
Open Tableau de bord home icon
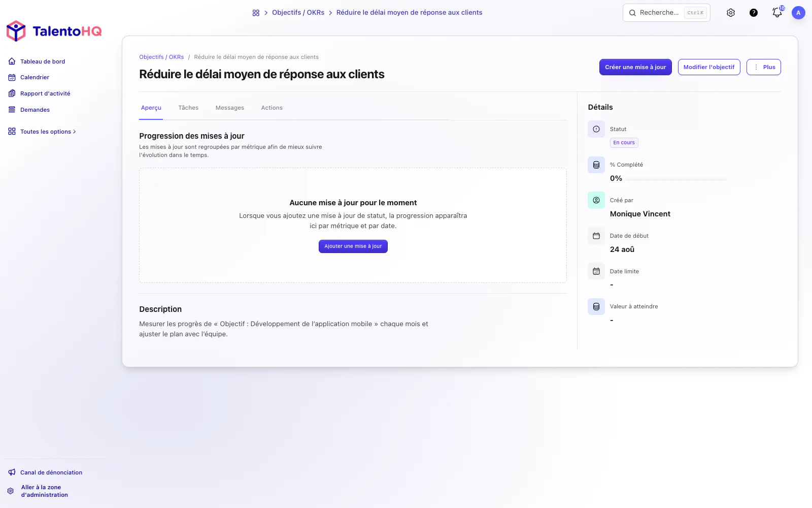click(x=12, y=61)
